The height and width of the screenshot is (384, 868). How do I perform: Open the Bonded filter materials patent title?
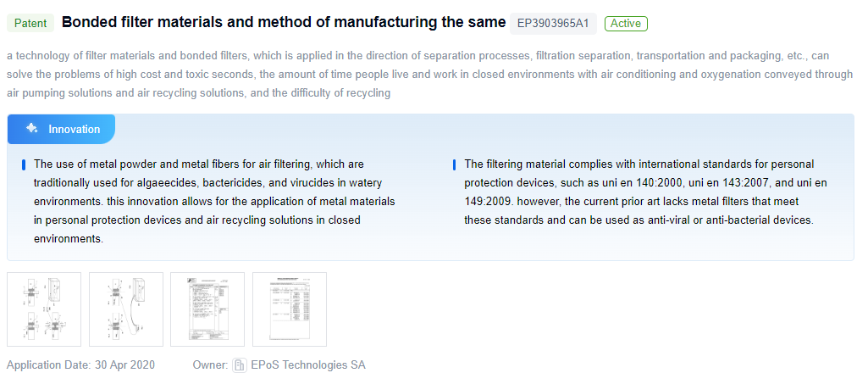click(x=284, y=22)
